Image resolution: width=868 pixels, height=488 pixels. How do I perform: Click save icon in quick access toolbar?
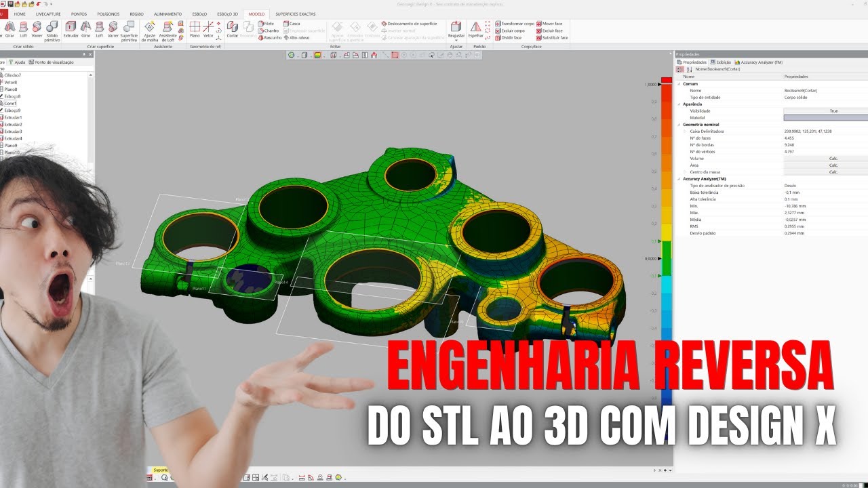pyautogui.click(x=10, y=3)
